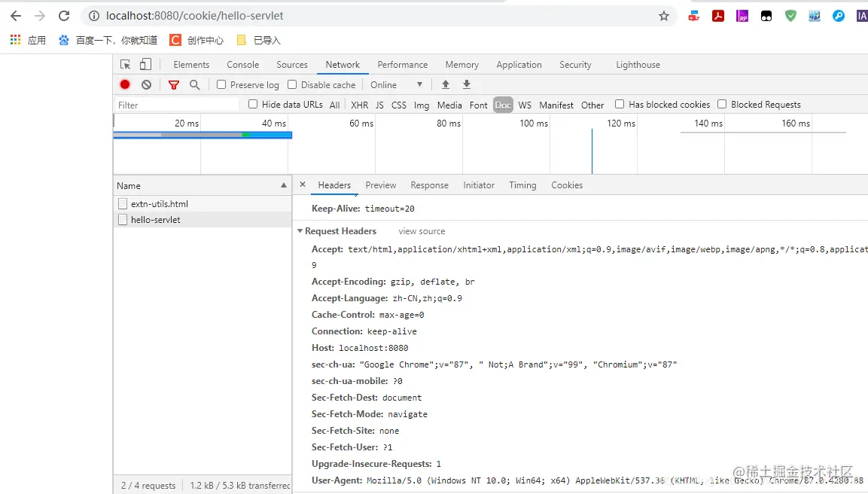This screenshot has height=494, width=868.
Task: Toggle the CSS resource type filter
Action: (x=398, y=105)
